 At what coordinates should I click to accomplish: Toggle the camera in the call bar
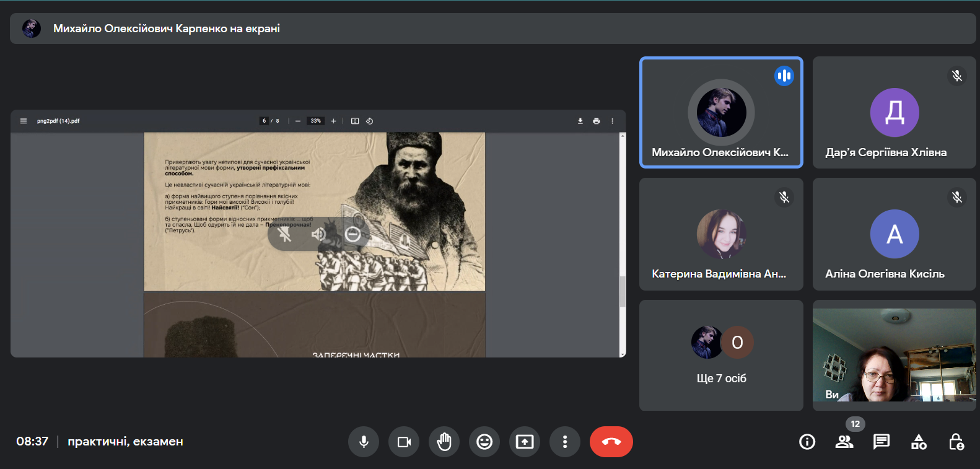[404, 442]
